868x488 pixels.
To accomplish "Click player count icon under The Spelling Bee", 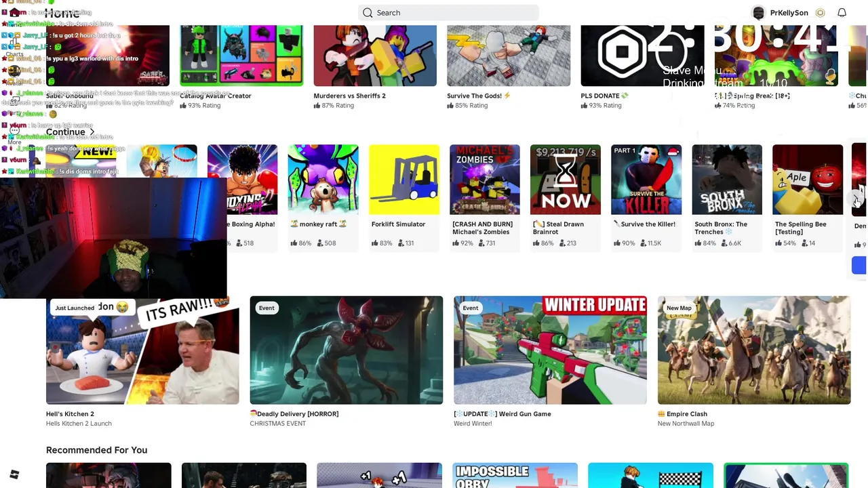I will tap(804, 243).
